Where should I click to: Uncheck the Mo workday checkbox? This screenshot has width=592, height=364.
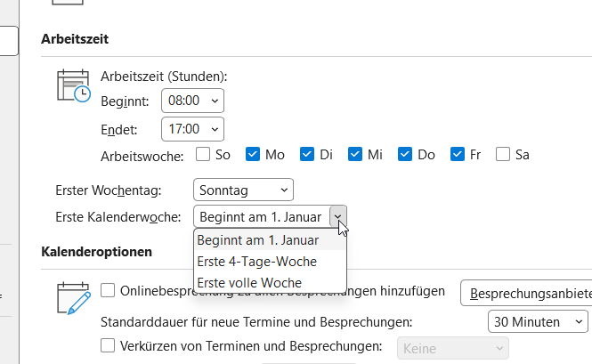(x=253, y=154)
